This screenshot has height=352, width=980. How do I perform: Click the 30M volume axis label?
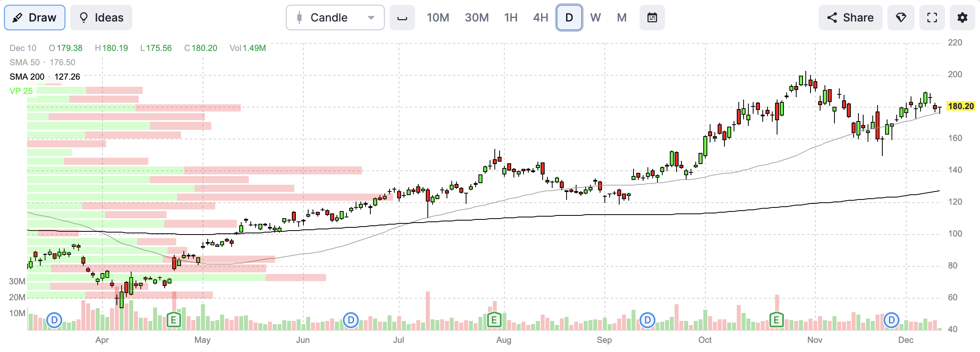pyautogui.click(x=17, y=282)
